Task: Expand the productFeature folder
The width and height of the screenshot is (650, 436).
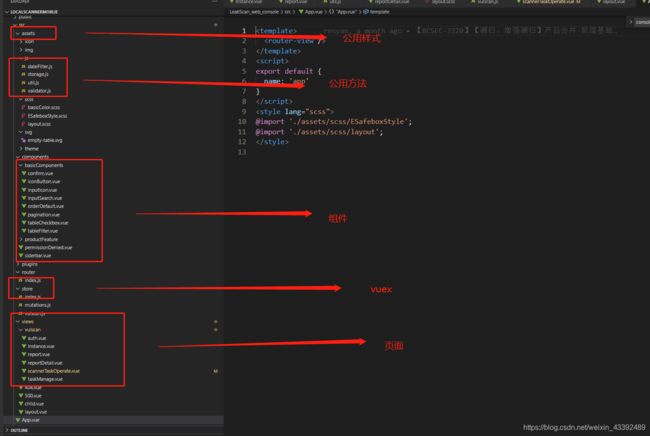Action: point(21,239)
